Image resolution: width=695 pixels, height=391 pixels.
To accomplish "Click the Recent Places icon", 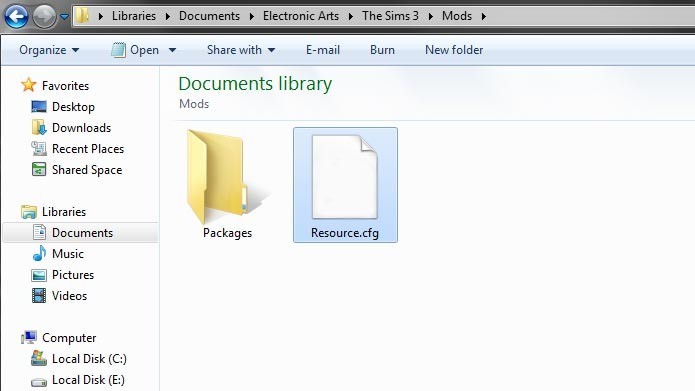I will [x=39, y=149].
